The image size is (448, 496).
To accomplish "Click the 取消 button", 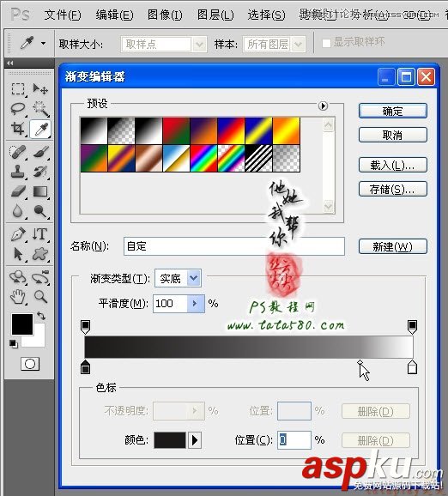I will (x=392, y=135).
